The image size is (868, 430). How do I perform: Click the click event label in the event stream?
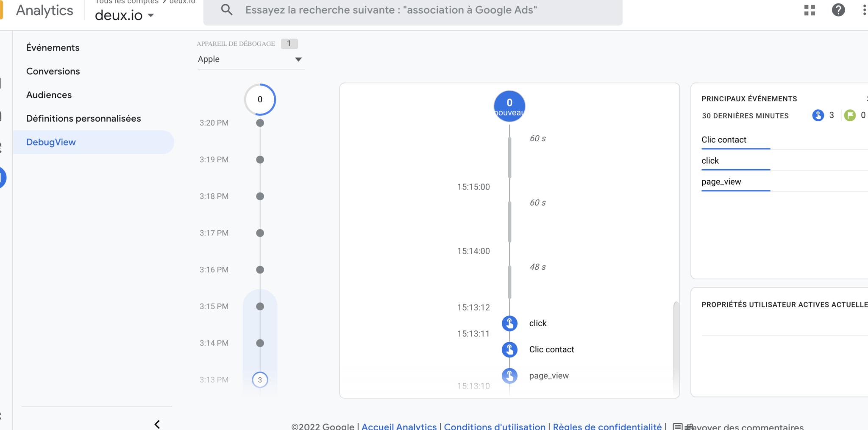[x=538, y=323]
